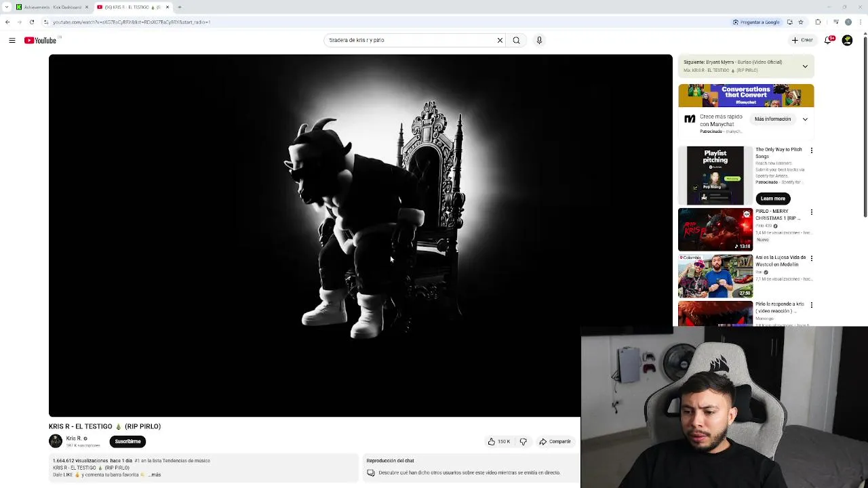Open the Chrome profile avatar
The height and width of the screenshot is (488, 868).
(848, 22)
